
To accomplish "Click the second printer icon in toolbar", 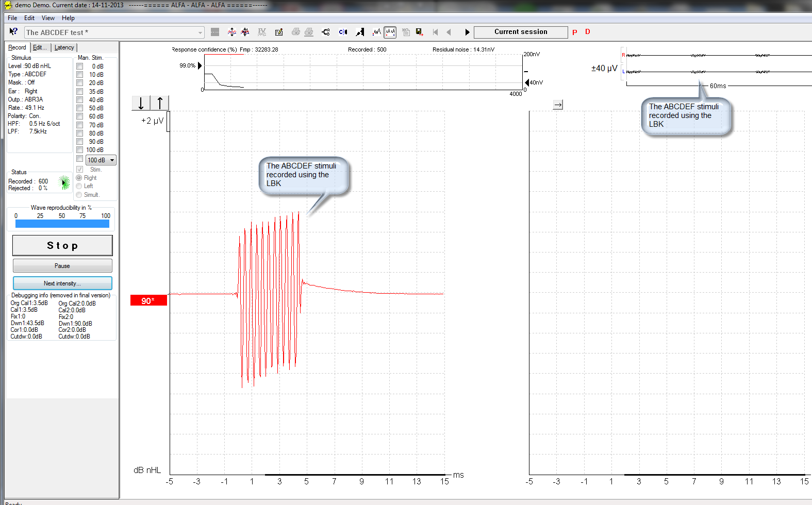I will 309,32.
